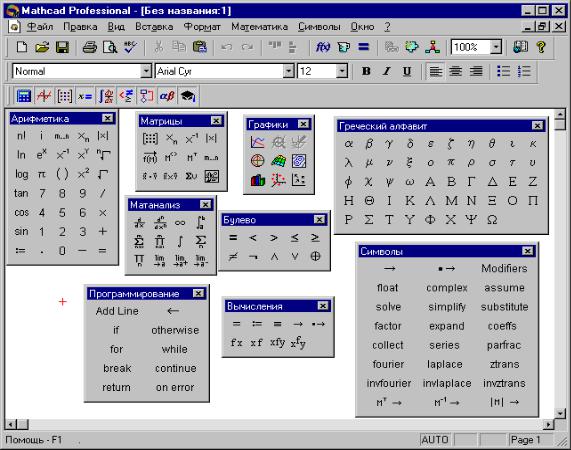
Task: Click the horizontal scrollbar right arrow
Action: 548,424
